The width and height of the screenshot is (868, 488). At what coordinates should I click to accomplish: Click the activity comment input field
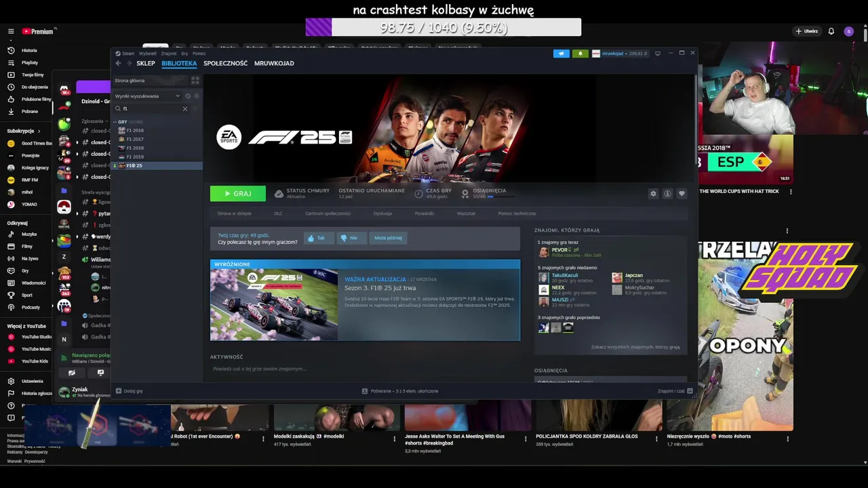[x=365, y=369]
